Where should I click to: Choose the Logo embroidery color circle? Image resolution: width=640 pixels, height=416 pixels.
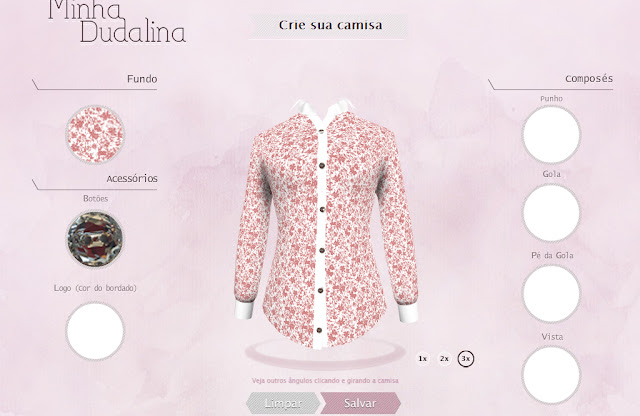click(x=95, y=331)
